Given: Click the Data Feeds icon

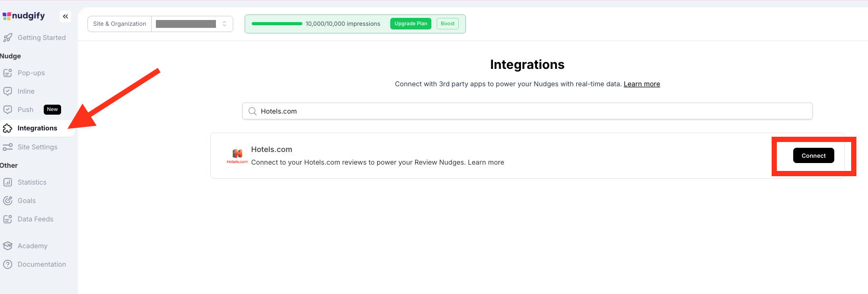Looking at the screenshot, I should pos(7,219).
